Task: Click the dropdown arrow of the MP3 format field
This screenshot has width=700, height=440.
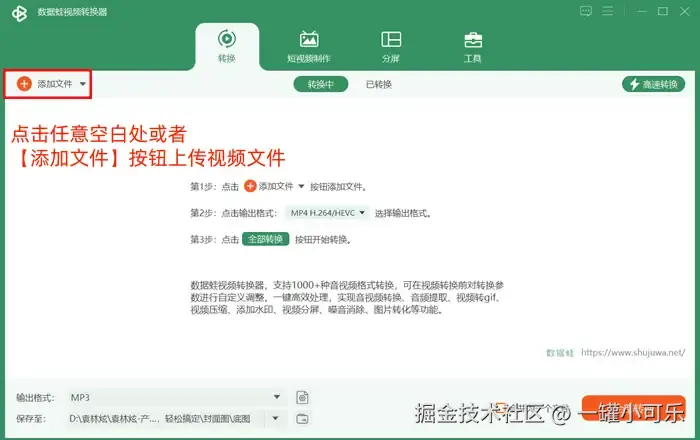Action: 277,397
